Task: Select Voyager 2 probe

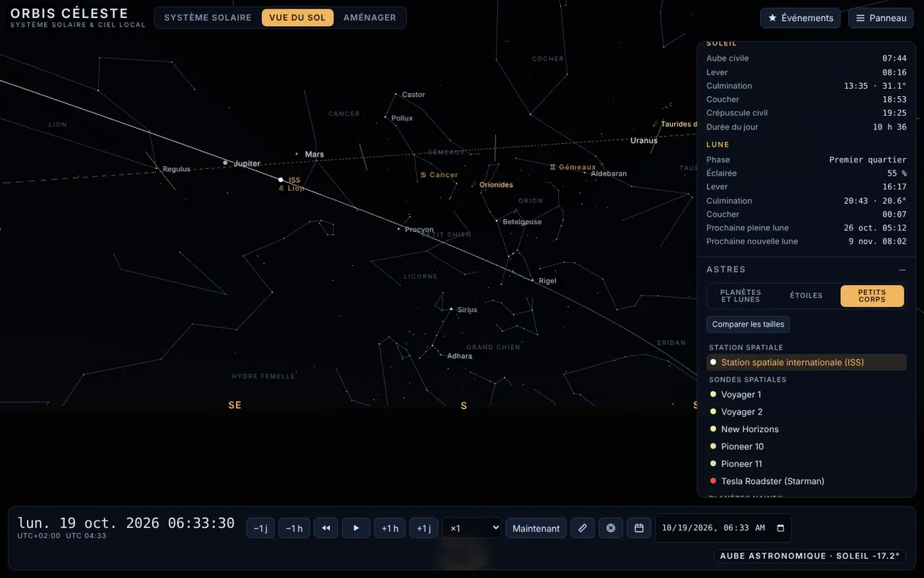Action: (806, 412)
